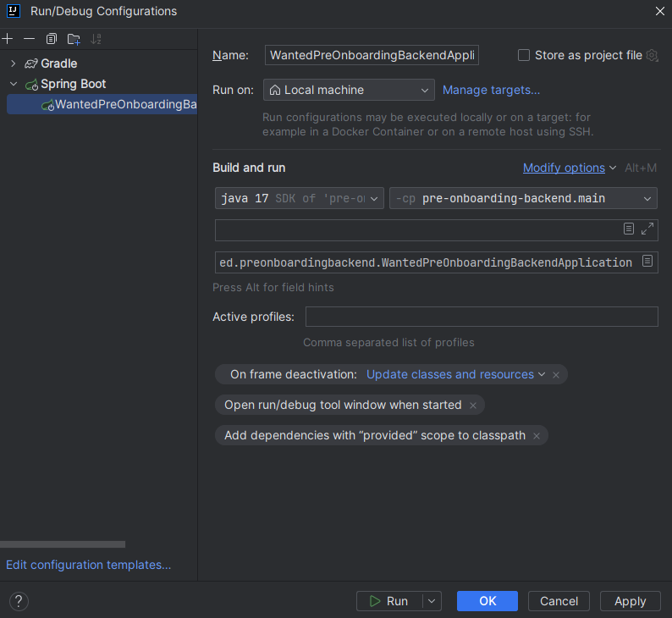This screenshot has width=672, height=618.
Task: Enable Store as project file
Action: pyautogui.click(x=524, y=55)
